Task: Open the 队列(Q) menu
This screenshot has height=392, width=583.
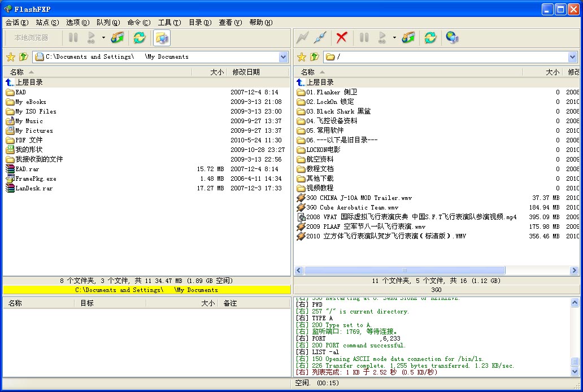Action: click(x=108, y=23)
